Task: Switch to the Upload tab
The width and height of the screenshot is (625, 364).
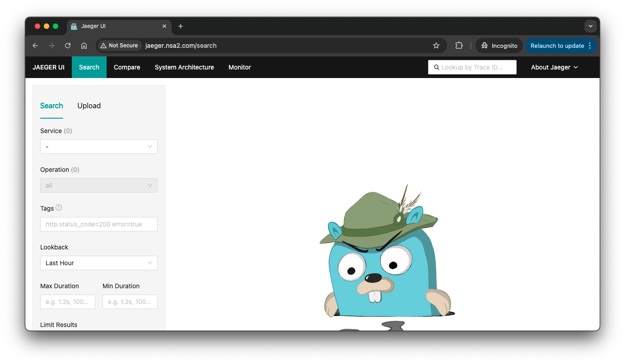Action: (x=89, y=106)
